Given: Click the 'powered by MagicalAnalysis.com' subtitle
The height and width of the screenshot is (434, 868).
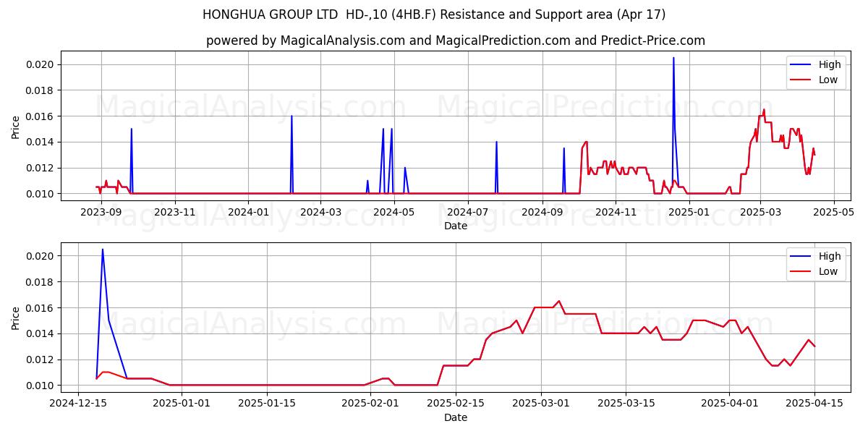Looking at the screenshot, I should pos(456,41).
